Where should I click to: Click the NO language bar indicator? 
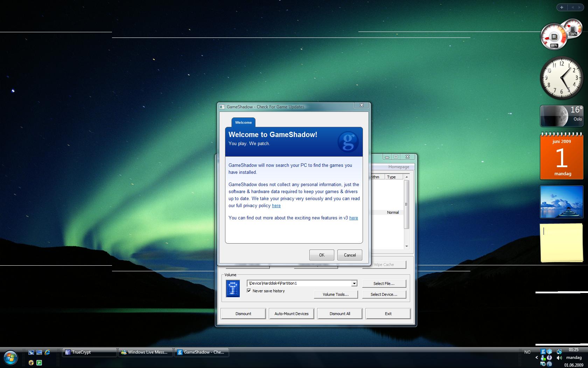527,352
